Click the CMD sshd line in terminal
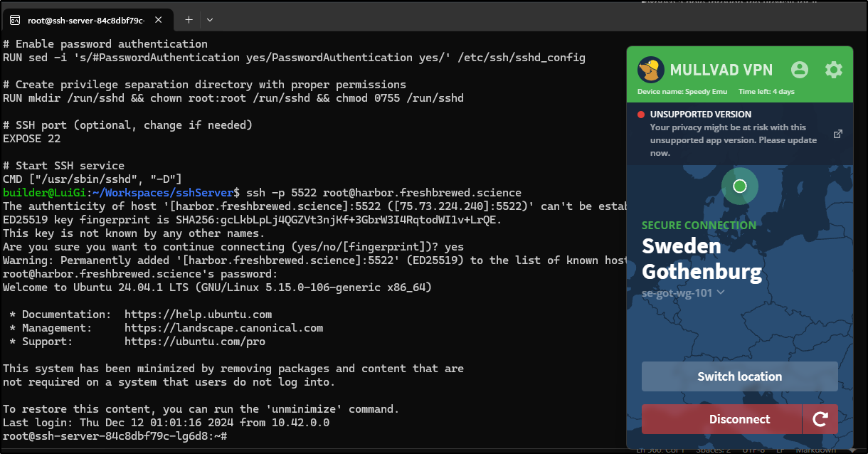868x454 pixels. (92, 179)
